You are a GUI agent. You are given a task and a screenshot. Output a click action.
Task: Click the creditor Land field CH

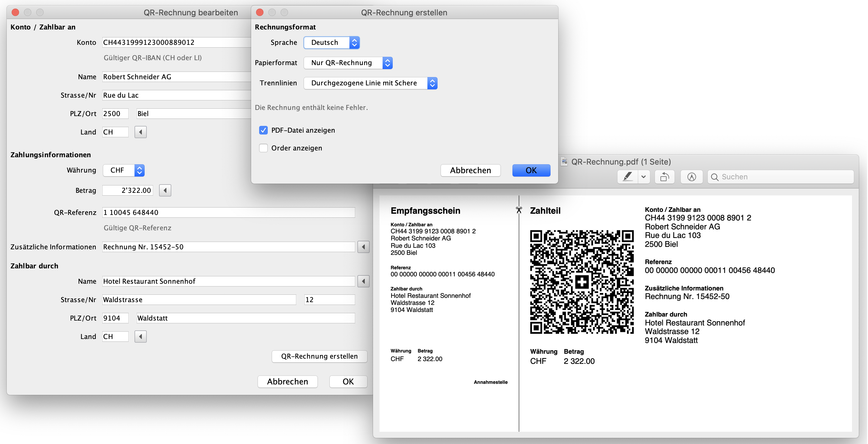point(115,132)
